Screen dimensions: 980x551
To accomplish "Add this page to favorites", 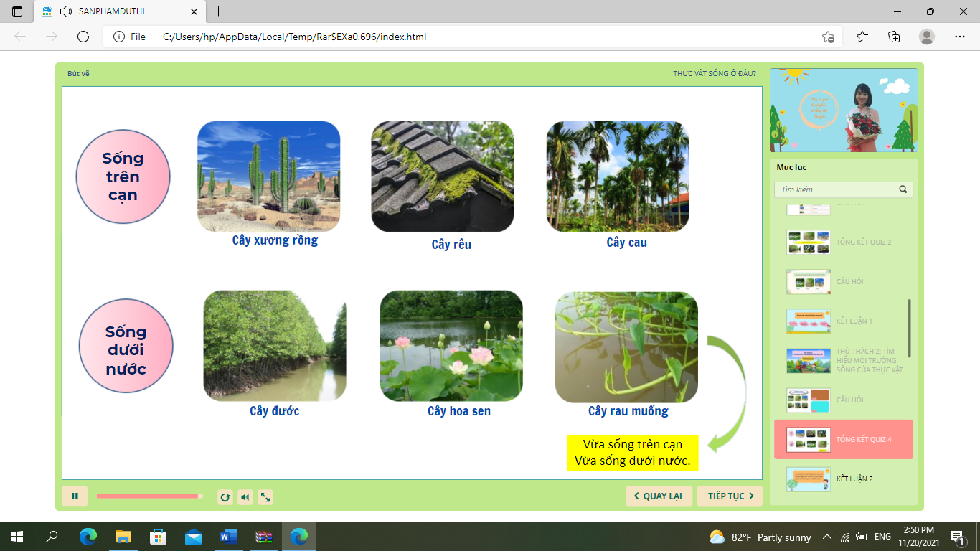I will pyautogui.click(x=828, y=37).
